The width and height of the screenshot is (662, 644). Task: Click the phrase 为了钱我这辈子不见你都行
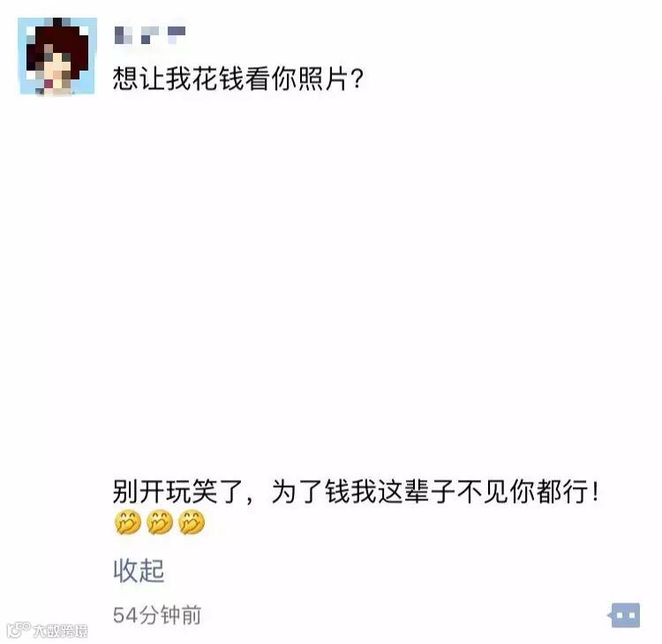coord(430,491)
